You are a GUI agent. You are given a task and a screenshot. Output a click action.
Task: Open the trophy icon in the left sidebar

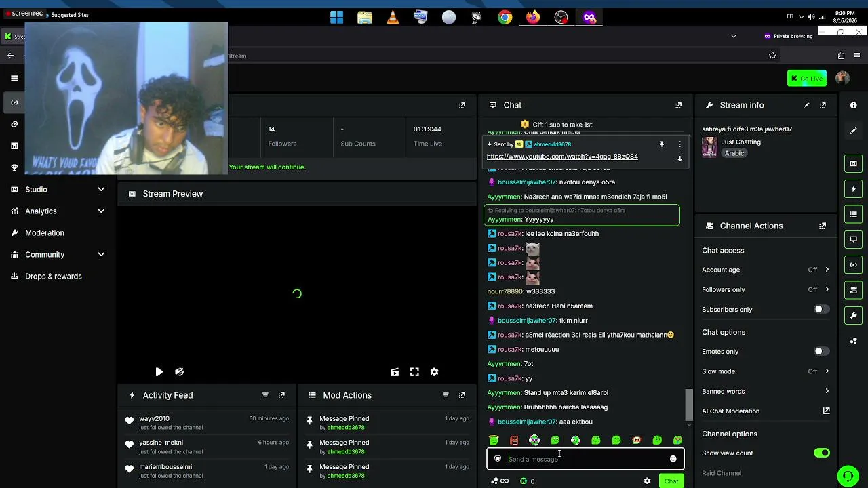coord(14,167)
